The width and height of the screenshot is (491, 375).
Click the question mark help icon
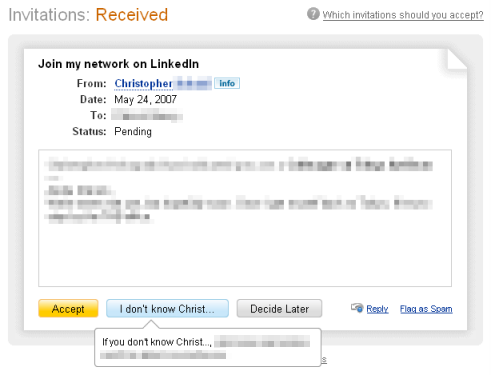point(313,14)
